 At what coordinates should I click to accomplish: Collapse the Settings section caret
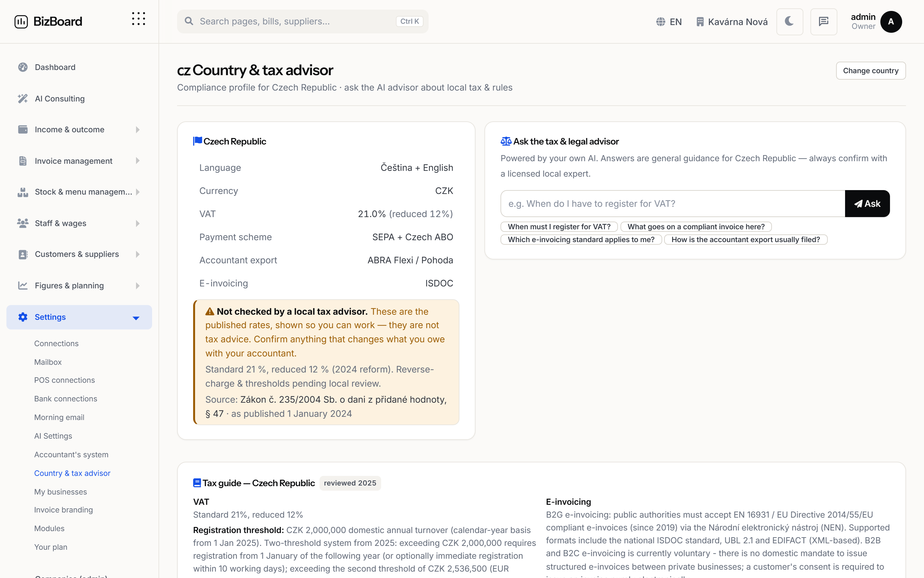[136, 318]
